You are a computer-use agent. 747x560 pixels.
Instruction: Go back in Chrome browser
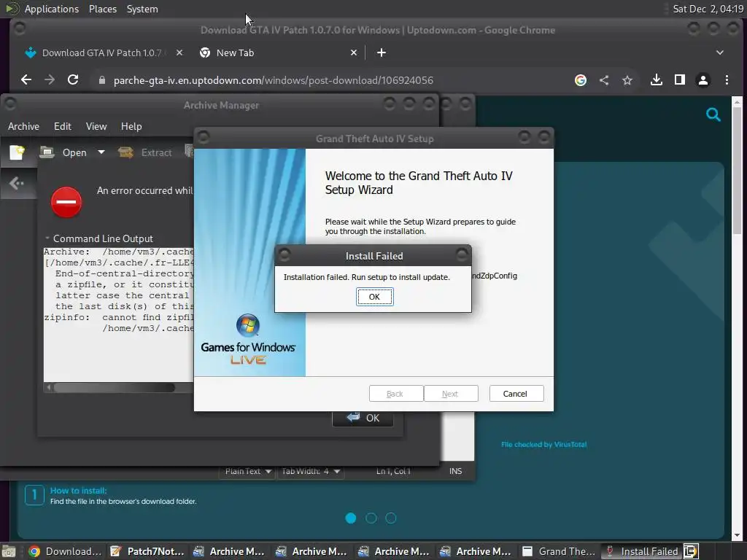click(26, 80)
